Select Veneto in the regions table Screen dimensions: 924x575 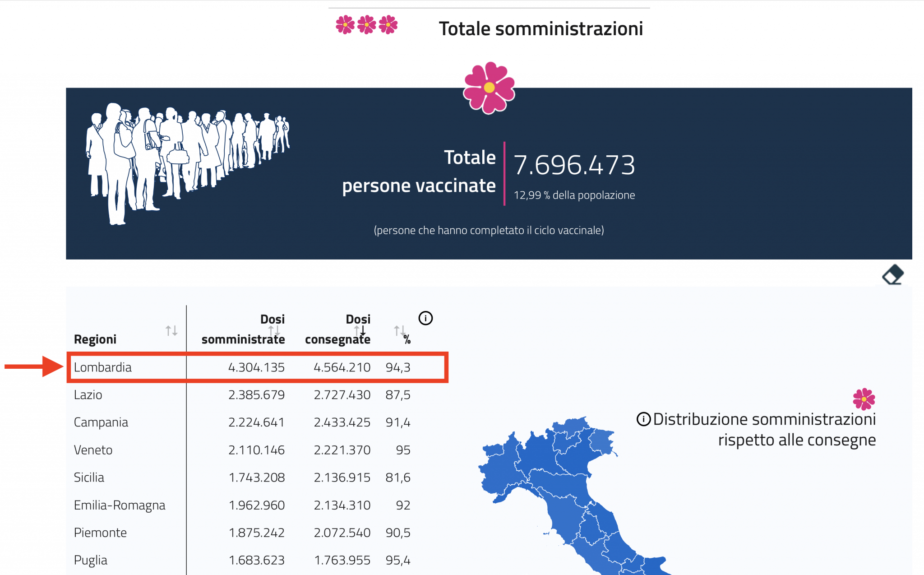coord(242,450)
